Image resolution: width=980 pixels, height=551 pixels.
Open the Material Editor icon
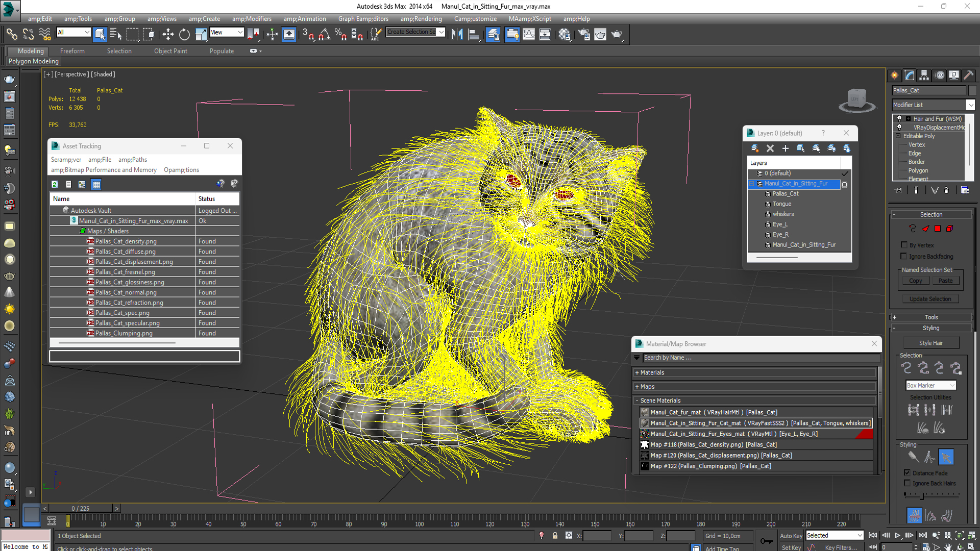click(564, 34)
